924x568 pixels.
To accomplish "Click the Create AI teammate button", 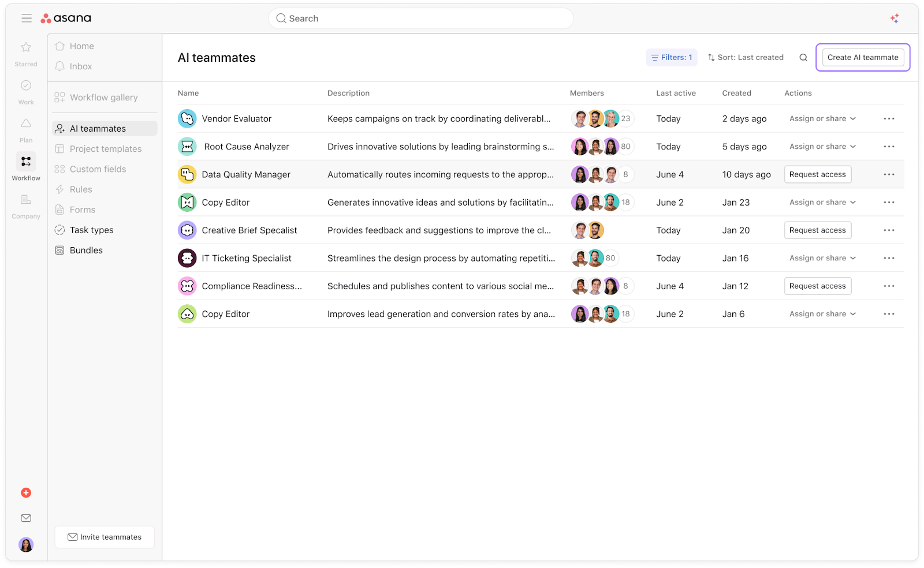I will (x=862, y=58).
